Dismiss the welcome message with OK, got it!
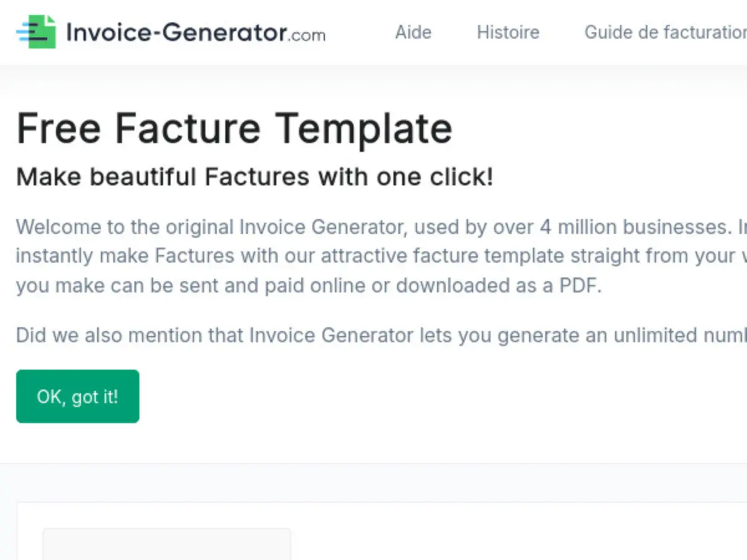This screenshot has width=747, height=560. pyautogui.click(x=77, y=396)
